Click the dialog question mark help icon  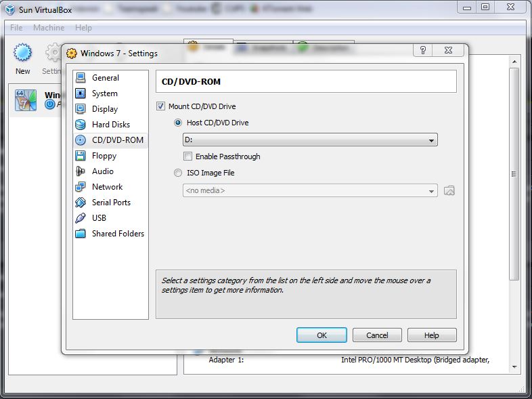(x=423, y=50)
